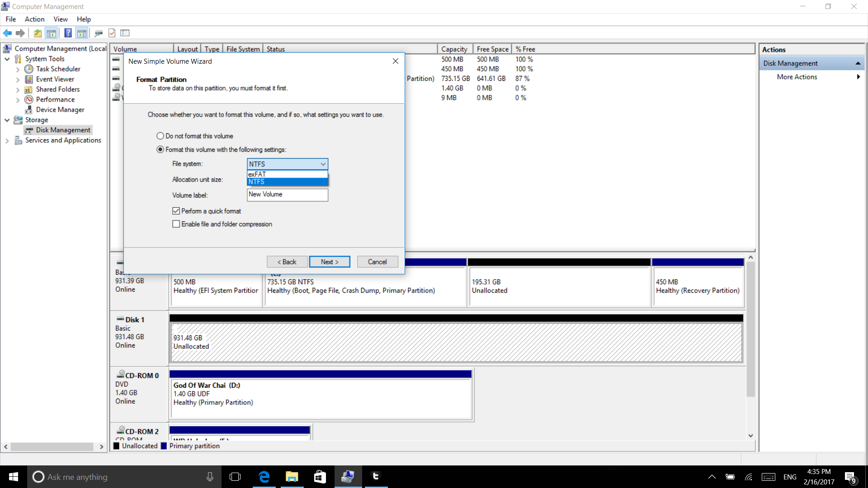
Task: Expand the Services and Applications node
Action: point(7,141)
